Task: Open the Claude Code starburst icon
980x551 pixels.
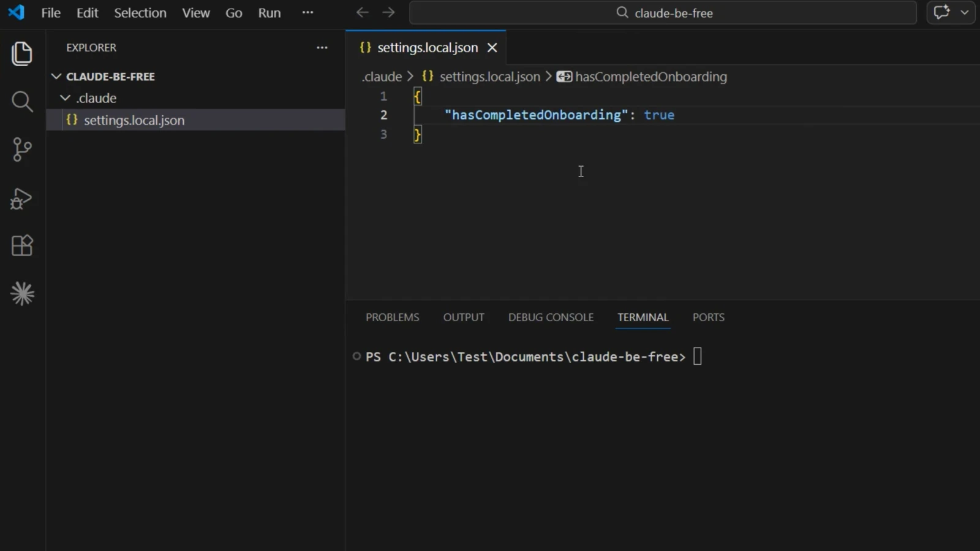Action: pyautogui.click(x=23, y=294)
